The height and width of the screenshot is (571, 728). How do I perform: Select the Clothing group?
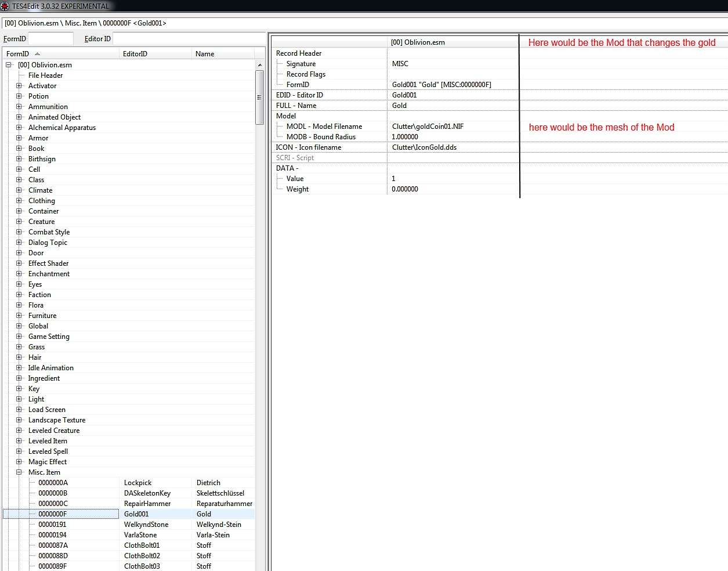(x=42, y=201)
